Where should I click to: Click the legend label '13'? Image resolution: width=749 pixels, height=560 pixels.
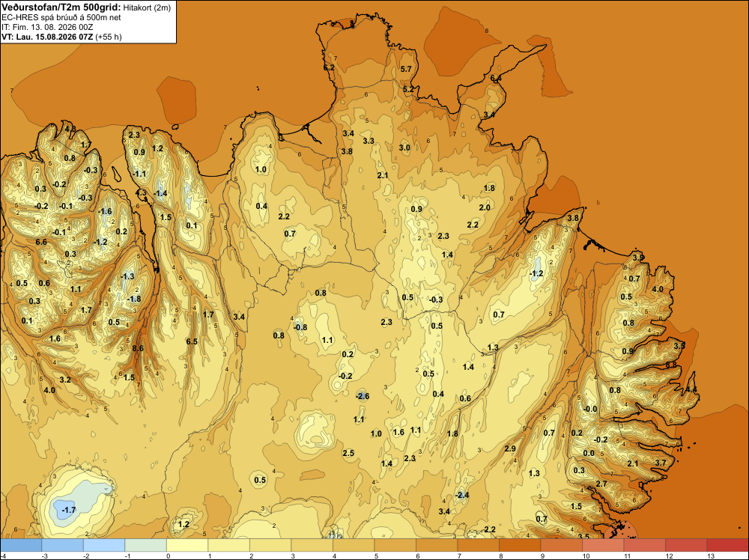coord(710,556)
